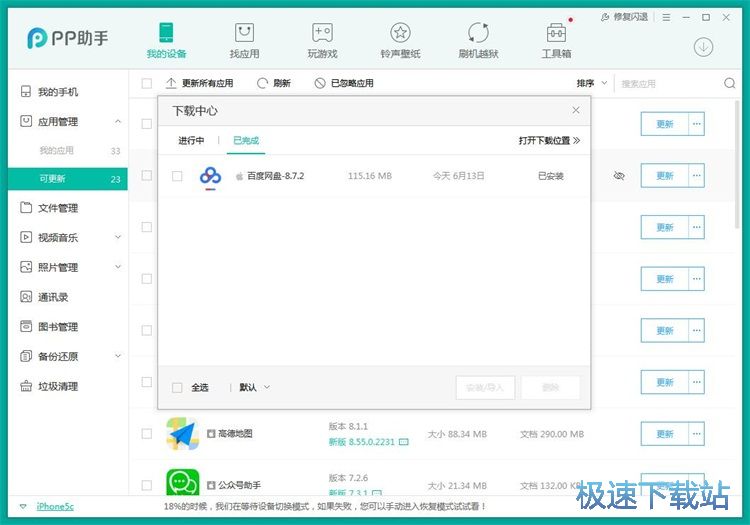Click the 百度网盘 app icon
The width and height of the screenshot is (750, 525).
210,176
